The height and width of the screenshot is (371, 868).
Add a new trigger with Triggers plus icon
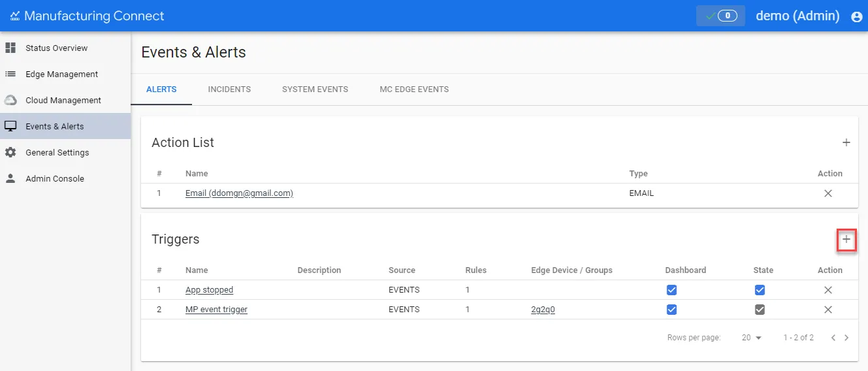846,240
